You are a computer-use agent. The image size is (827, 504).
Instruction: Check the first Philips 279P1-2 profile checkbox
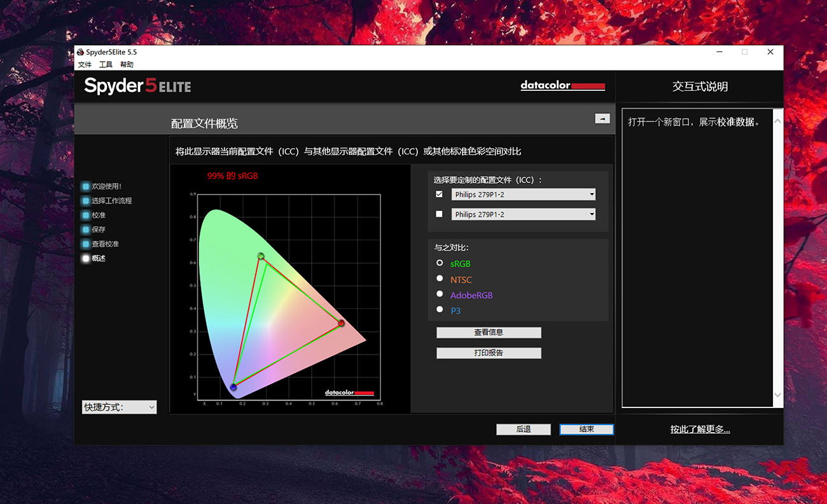[x=439, y=194]
